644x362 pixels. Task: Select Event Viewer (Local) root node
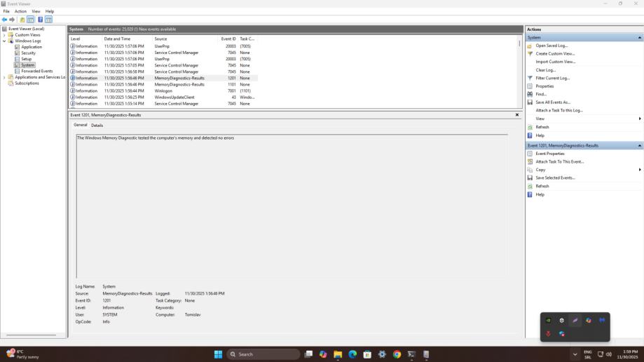pyautogui.click(x=27, y=29)
